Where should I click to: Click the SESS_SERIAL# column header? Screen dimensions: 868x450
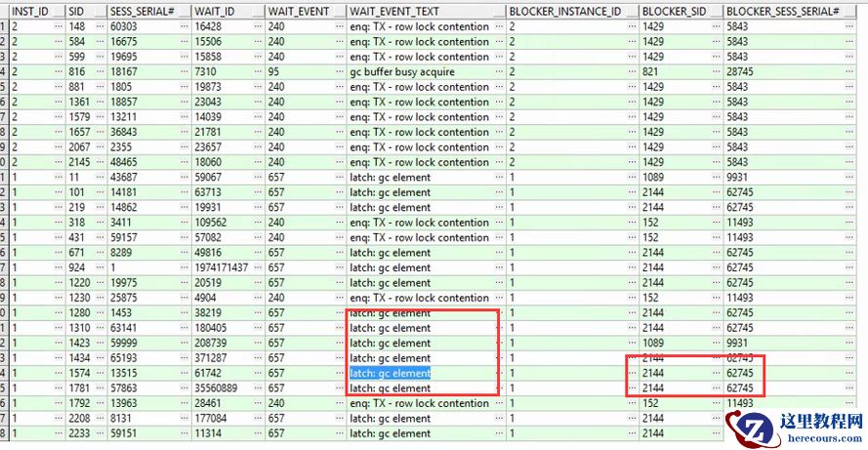point(149,11)
